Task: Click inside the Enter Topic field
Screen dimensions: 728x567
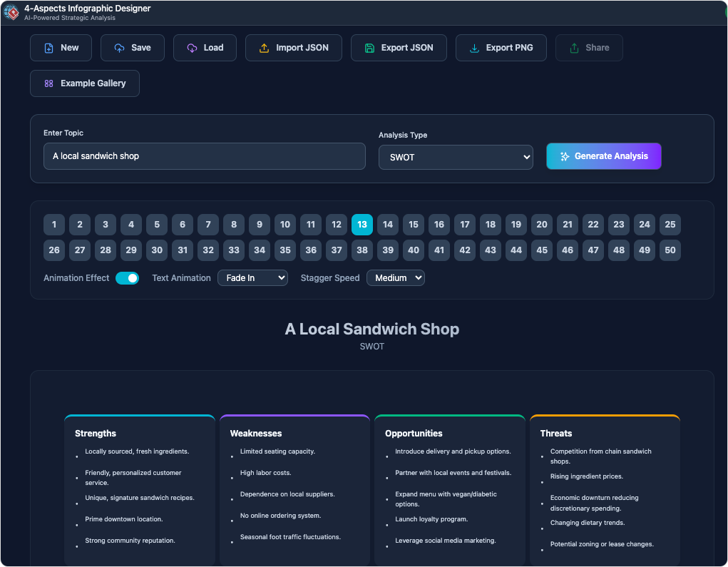Action: tap(204, 156)
